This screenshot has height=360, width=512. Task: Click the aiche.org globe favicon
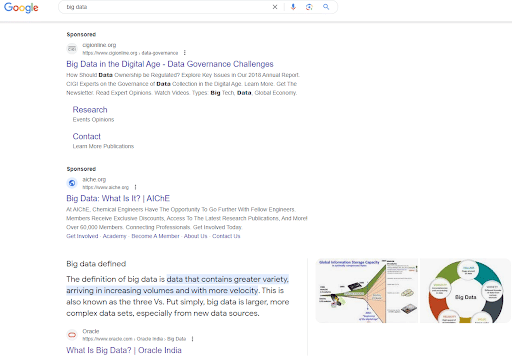(x=72, y=183)
